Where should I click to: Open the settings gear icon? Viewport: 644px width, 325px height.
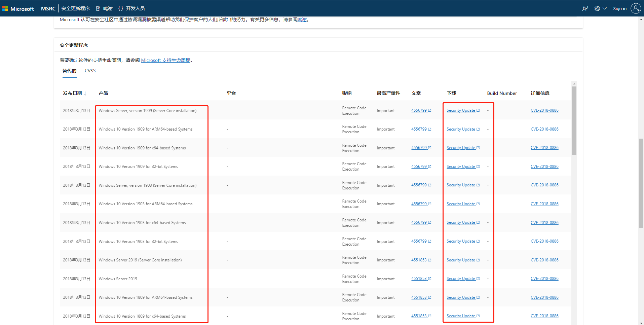pyautogui.click(x=597, y=9)
